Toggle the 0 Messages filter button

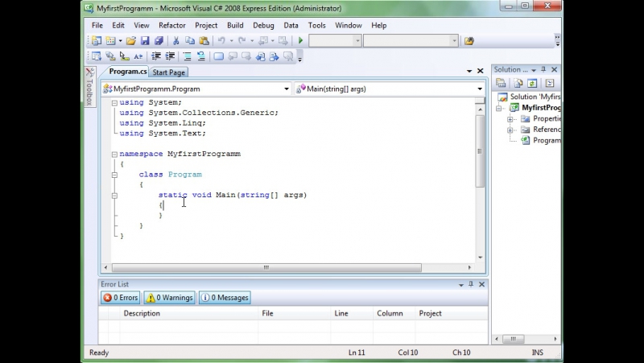(225, 298)
